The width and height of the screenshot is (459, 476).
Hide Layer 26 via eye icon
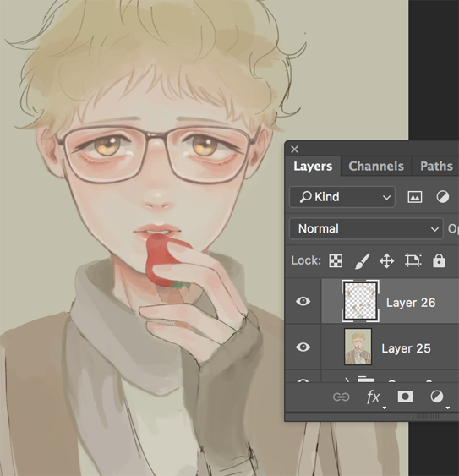coord(303,301)
